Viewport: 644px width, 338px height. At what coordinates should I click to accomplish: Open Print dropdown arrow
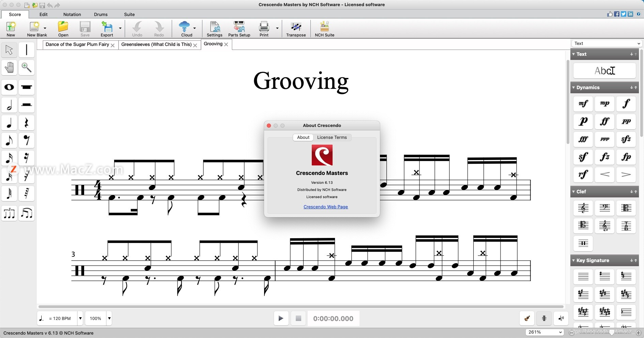277,28
